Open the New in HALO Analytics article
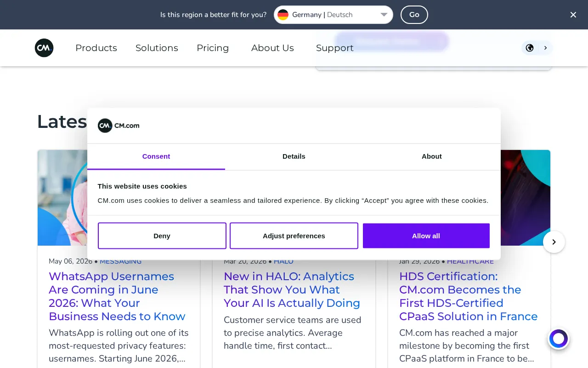Screen dimensions: 588x368 pos(292,290)
